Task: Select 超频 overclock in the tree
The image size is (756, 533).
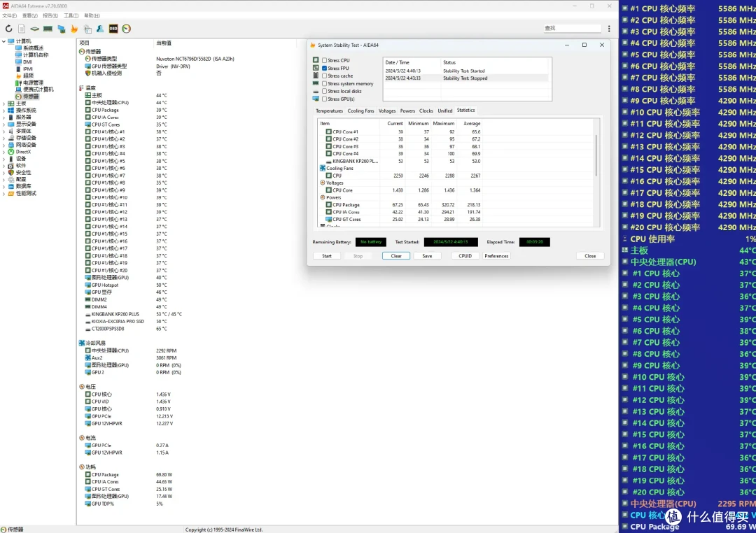Action: (29, 76)
